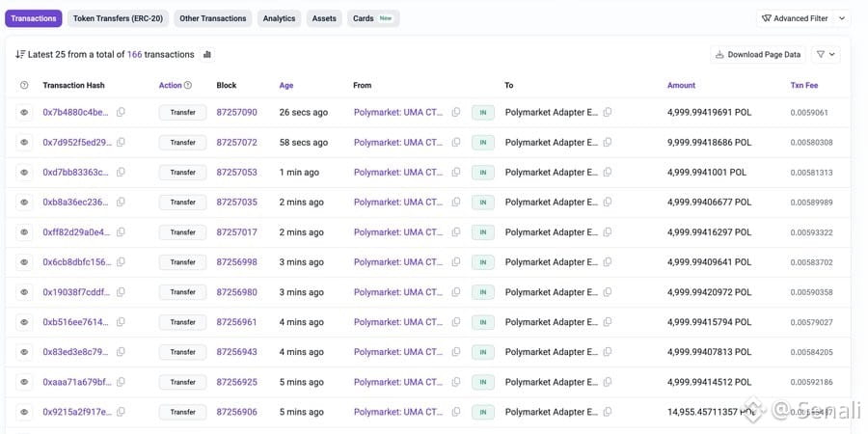Screen dimensions: 868x434
Task: Open the Assets tab
Action: click(x=324, y=18)
